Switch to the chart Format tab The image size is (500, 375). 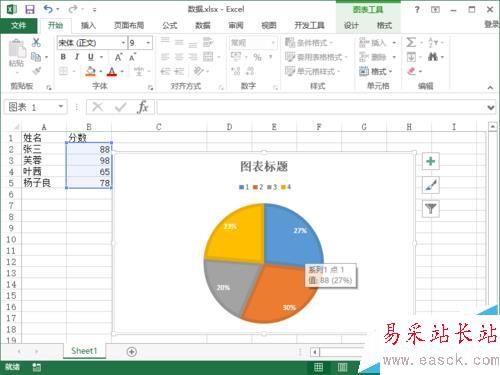pos(384,25)
